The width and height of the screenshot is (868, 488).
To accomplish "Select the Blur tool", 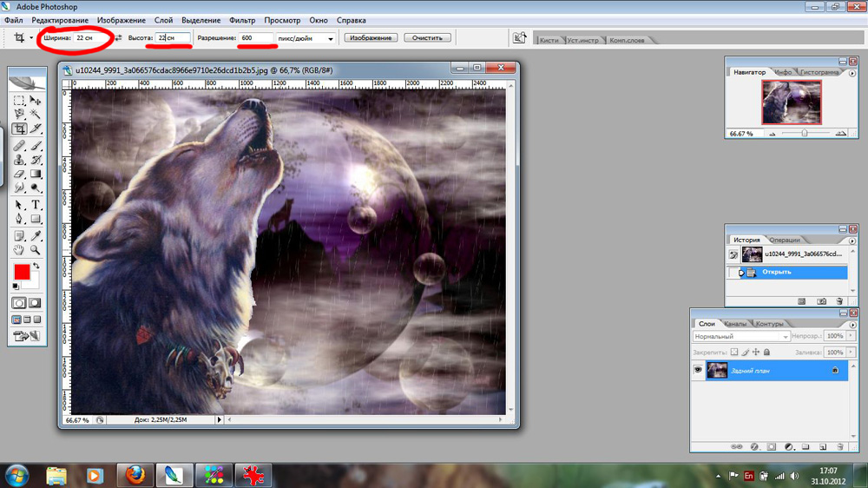I will pos(19,188).
